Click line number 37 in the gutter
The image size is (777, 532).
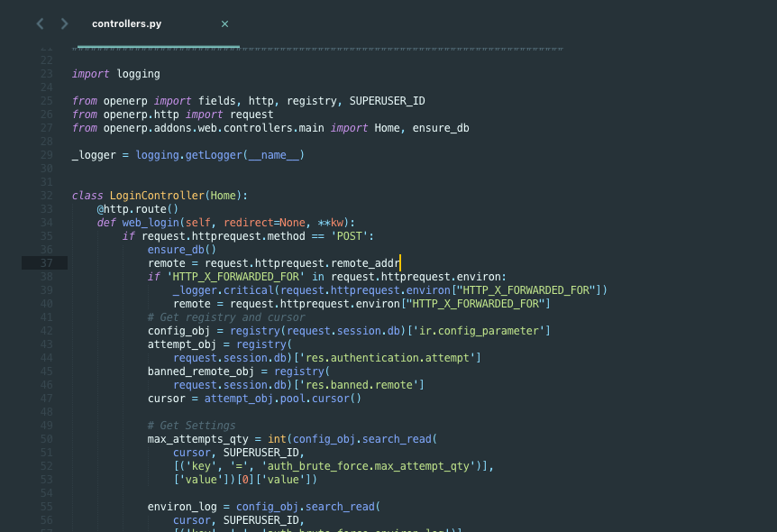tap(46, 262)
